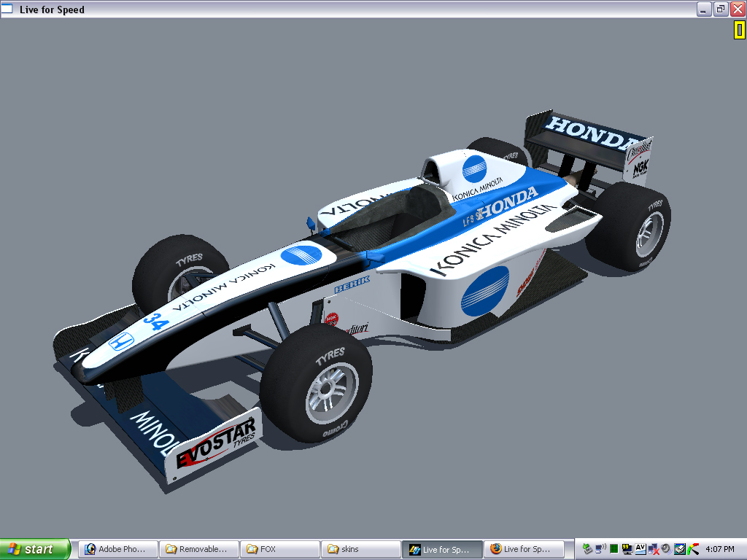
Task: Open the Windows Start menu
Action: click(x=35, y=549)
